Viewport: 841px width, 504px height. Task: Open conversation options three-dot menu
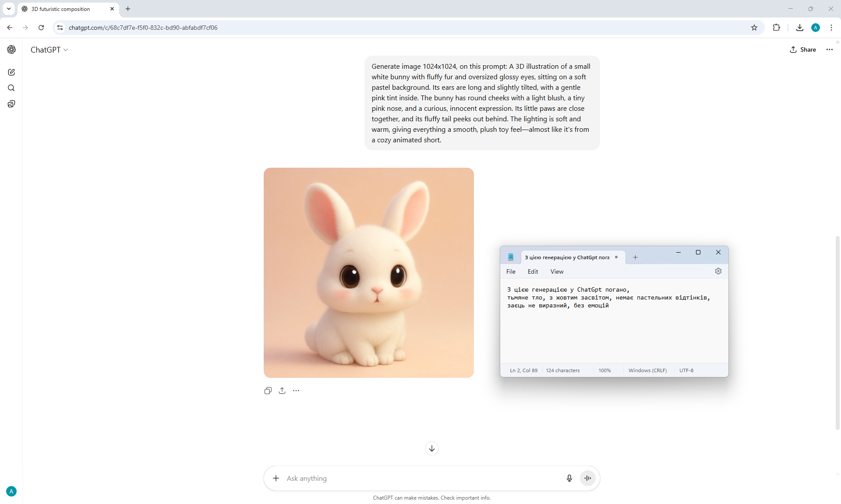[x=829, y=49]
